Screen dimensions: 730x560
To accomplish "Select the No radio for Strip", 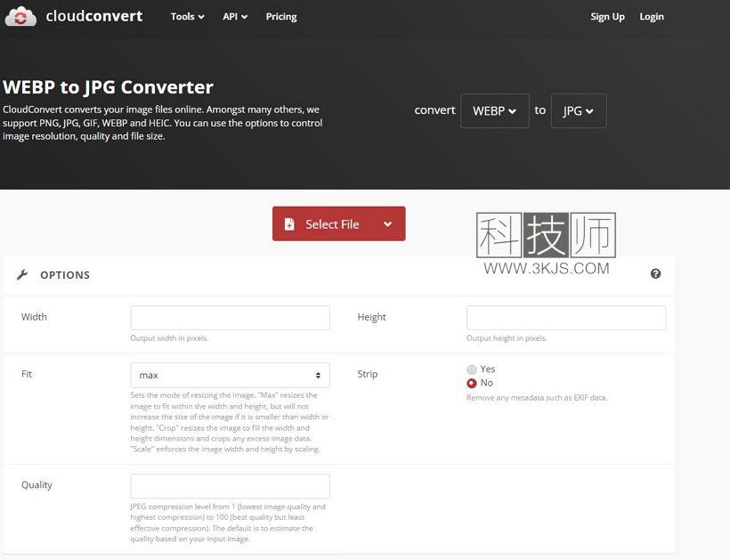I will click(472, 383).
